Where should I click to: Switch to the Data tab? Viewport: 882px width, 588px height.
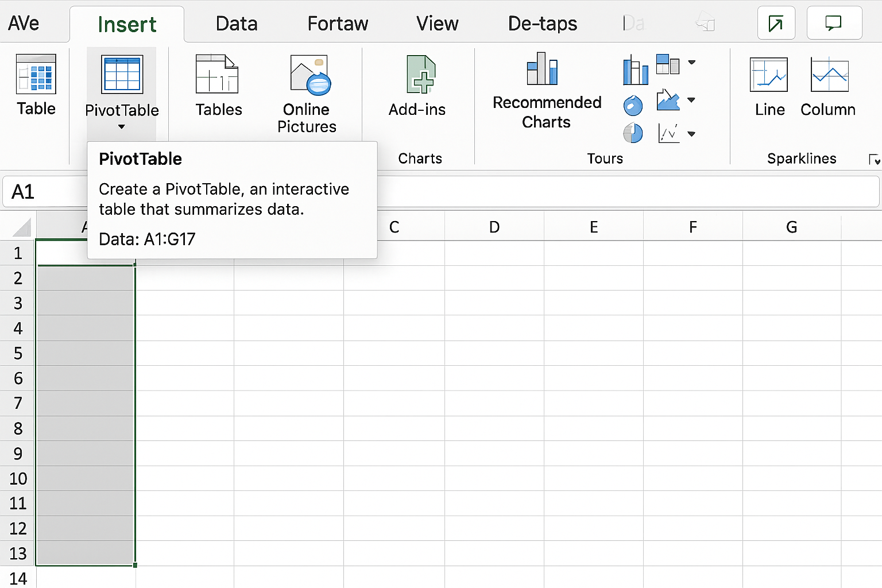coord(237,24)
